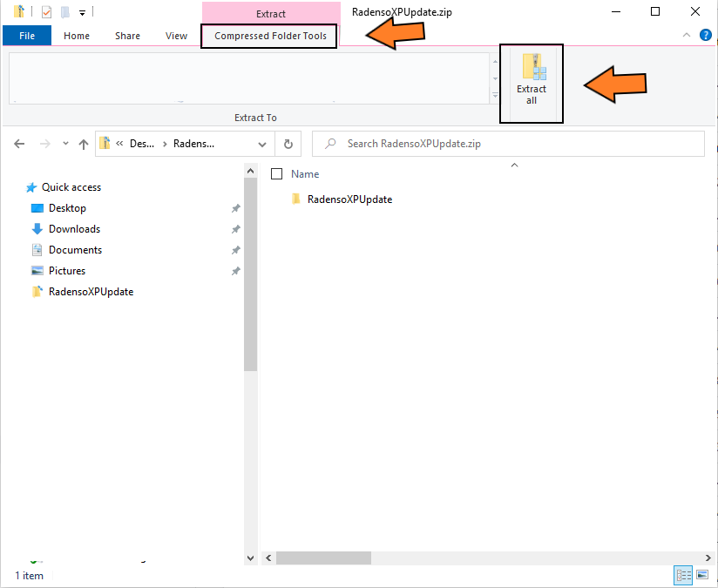
Task: Switch to details view layout icon
Action: point(684,575)
